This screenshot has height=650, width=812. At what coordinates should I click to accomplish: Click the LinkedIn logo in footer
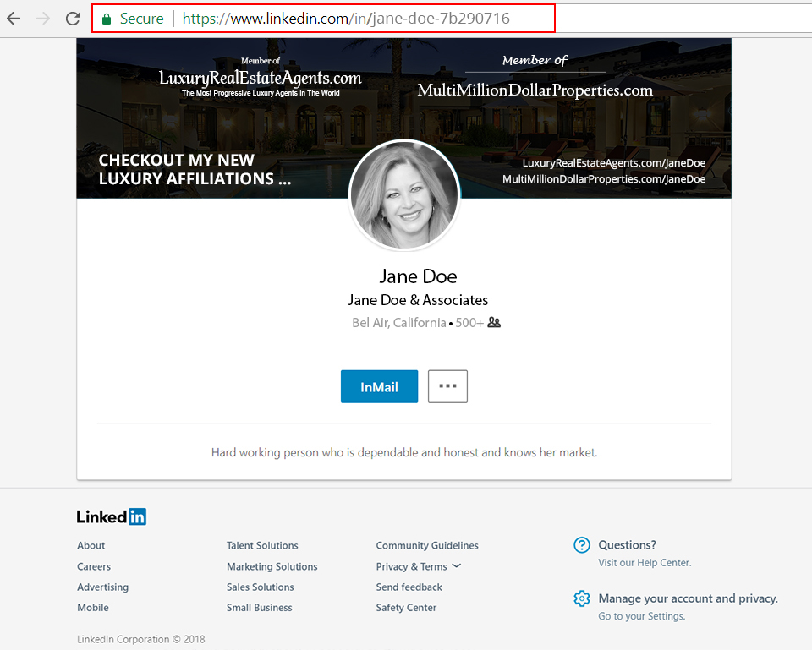click(x=112, y=516)
